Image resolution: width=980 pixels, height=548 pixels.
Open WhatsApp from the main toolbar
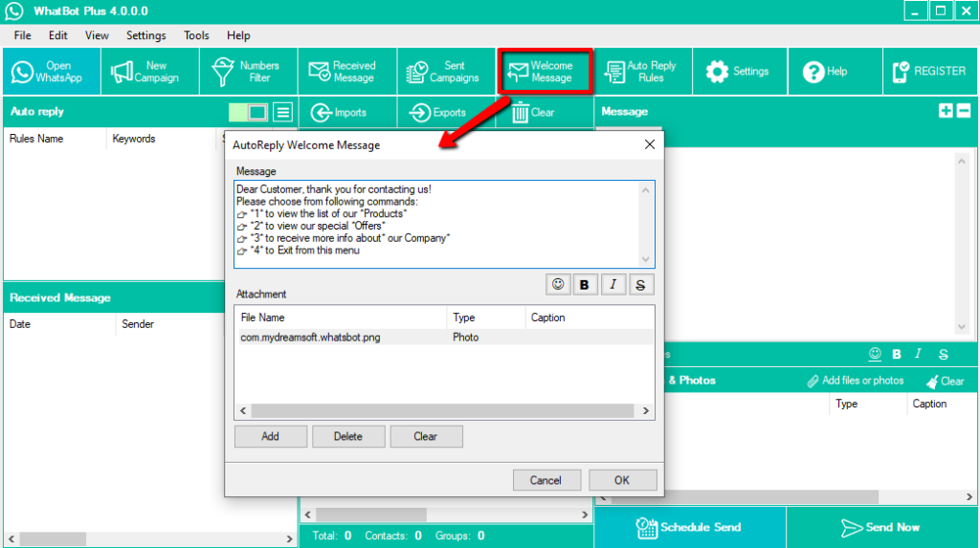(x=50, y=72)
